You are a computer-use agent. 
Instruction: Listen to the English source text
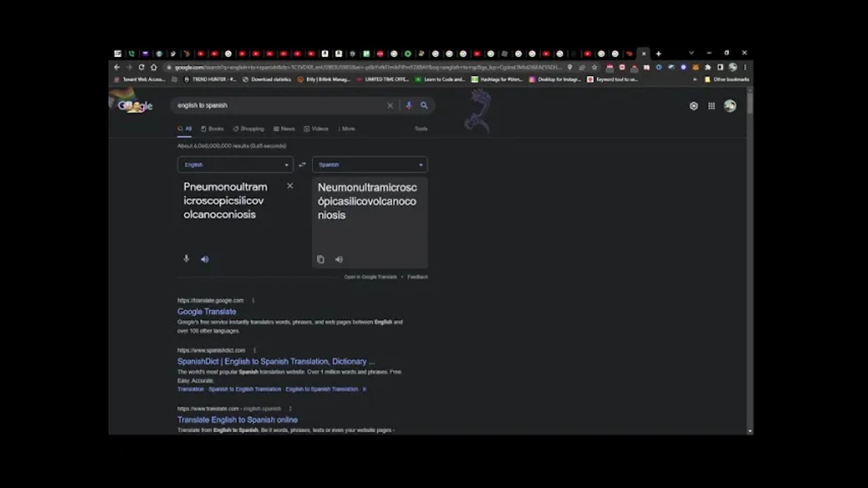click(204, 259)
